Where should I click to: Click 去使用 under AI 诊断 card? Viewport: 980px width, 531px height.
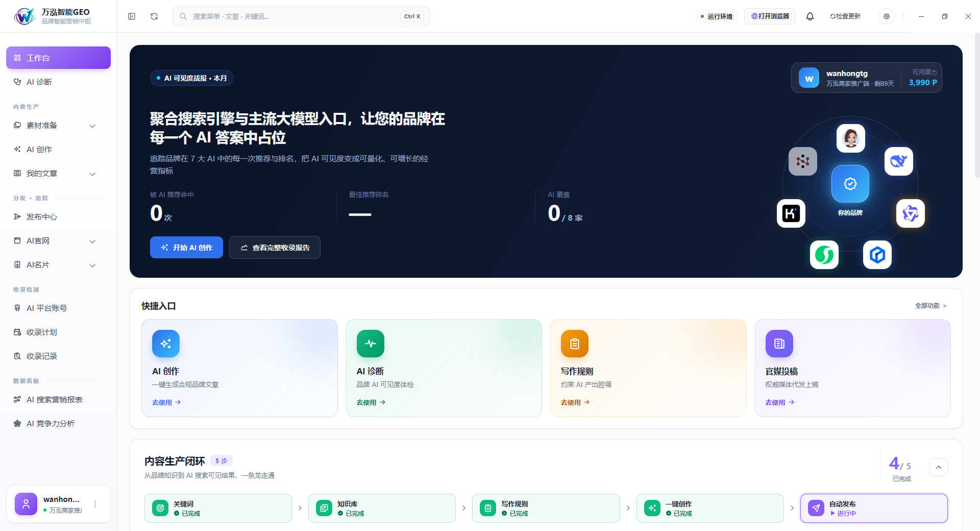(371, 402)
